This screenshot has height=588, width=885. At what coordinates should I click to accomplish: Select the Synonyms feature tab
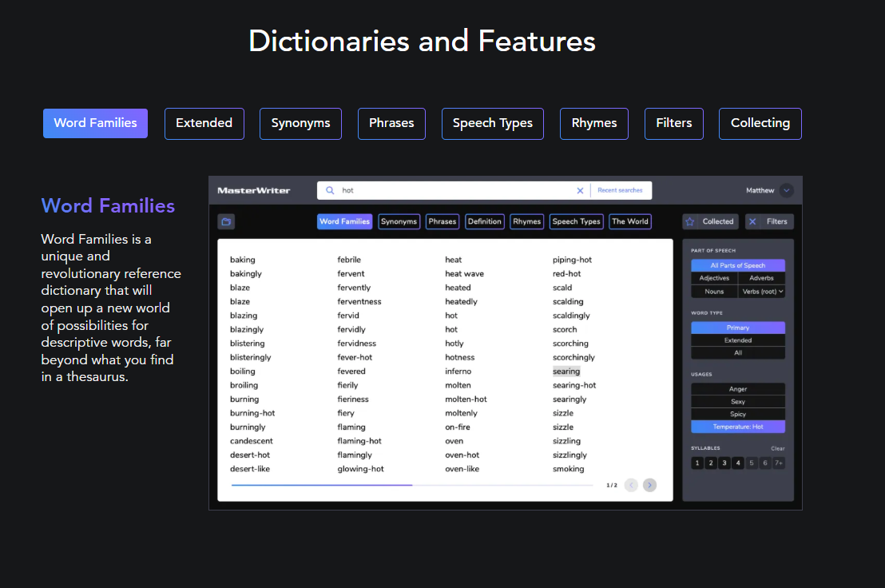click(x=300, y=123)
